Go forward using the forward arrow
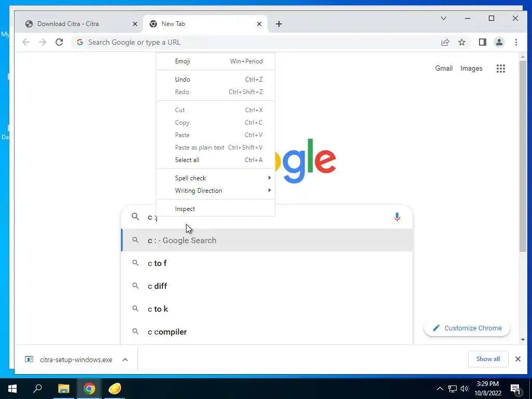The image size is (532, 399). (43, 42)
